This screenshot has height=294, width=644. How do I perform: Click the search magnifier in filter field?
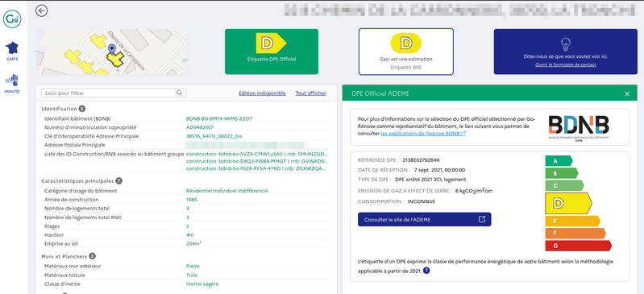click(x=180, y=93)
